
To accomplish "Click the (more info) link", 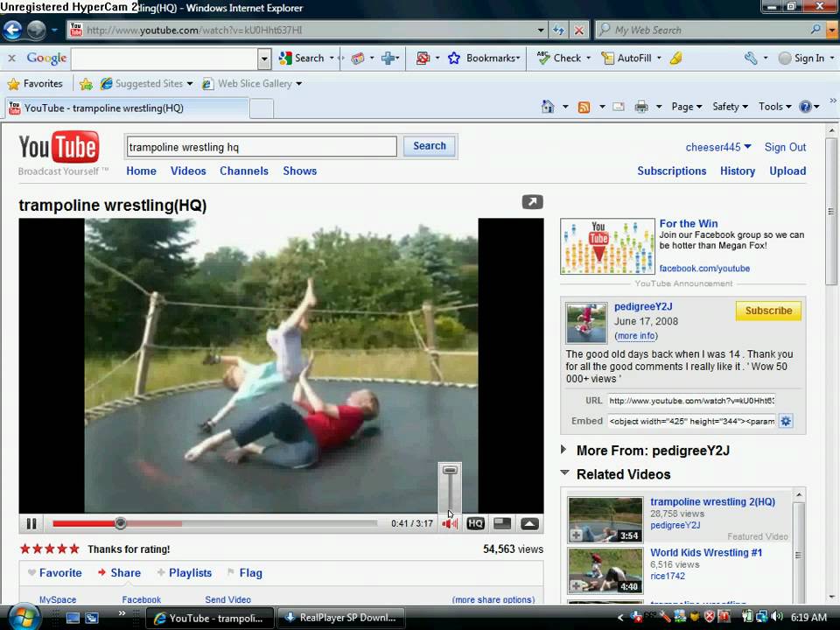I will point(636,336).
